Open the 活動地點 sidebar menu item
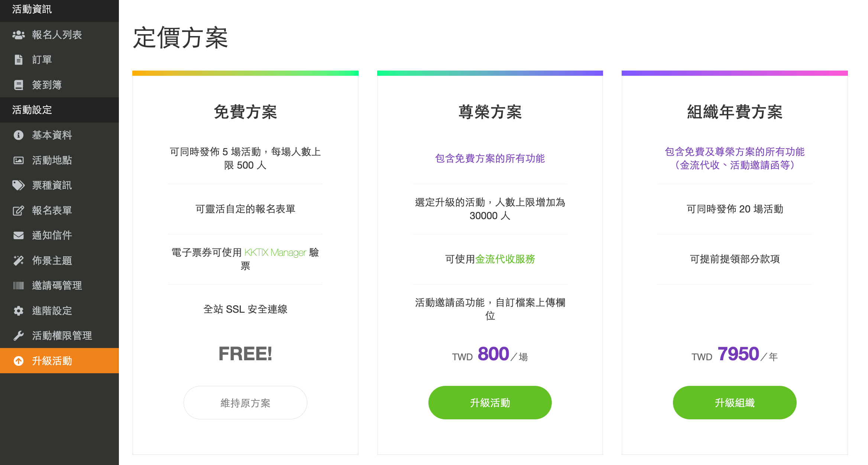The width and height of the screenshot is (868, 465). [x=52, y=160]
